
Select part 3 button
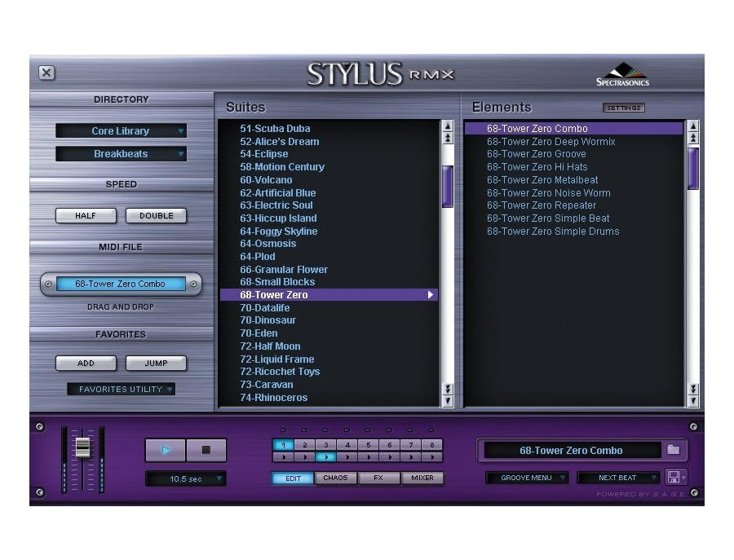(x=326, y=445)
